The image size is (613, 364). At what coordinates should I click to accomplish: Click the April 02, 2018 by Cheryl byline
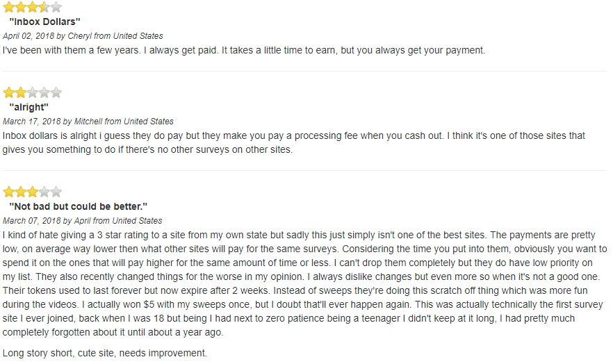point(83,36)
